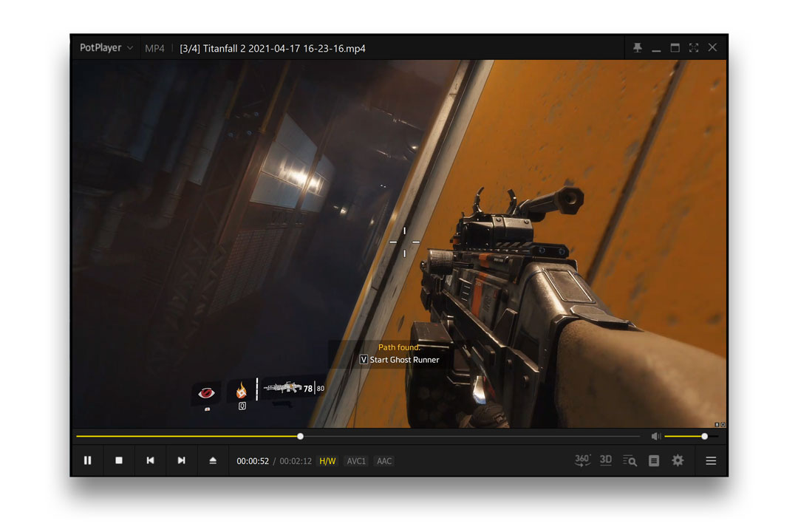This screenshot has width=798, height=532.
Task: Pin the window always on top
Action: pos(637,48)
